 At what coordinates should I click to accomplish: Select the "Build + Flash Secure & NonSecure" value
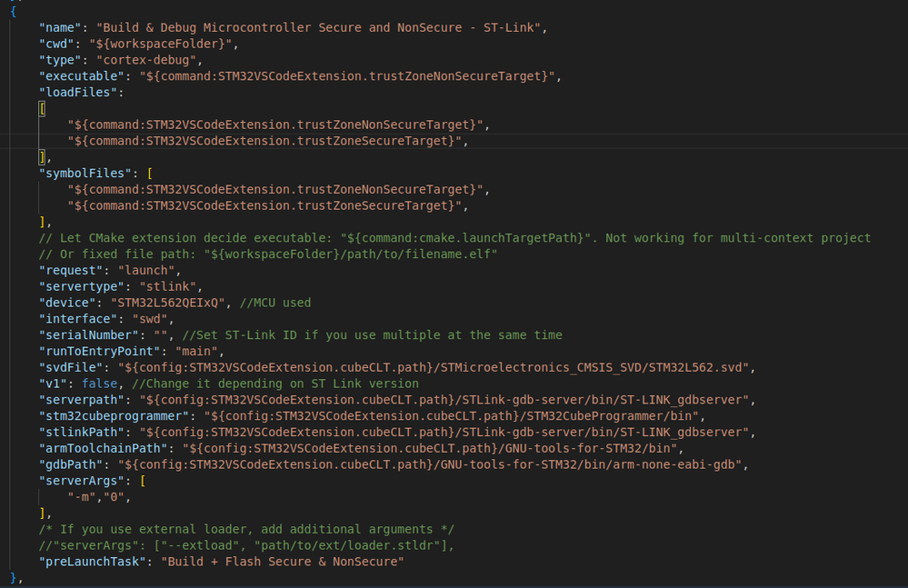point(283,563)
